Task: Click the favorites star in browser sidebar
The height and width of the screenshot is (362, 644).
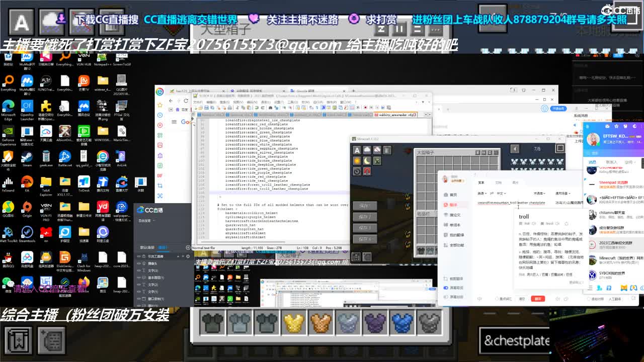Action: click(x=159, y=105)
